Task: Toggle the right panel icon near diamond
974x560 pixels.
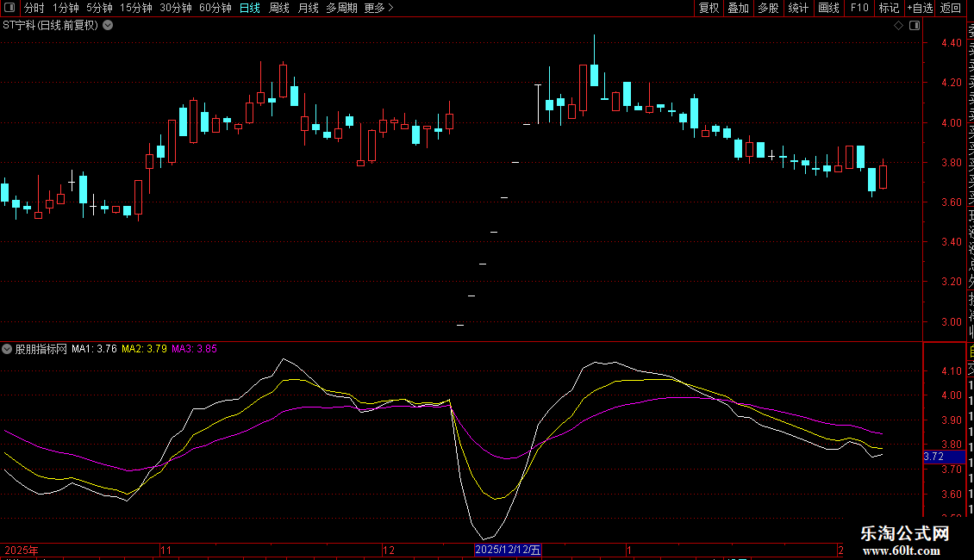Action: [x=913, y=25]
